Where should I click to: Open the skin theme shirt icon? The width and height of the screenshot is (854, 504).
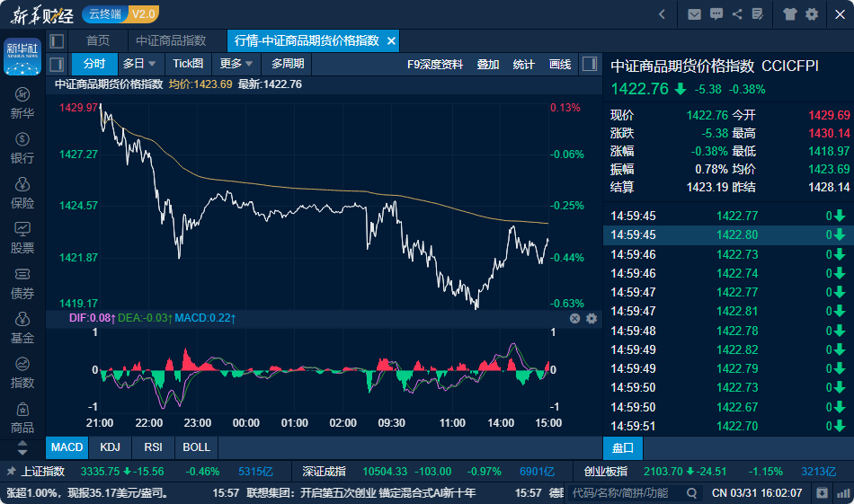[x=790, y=13]
